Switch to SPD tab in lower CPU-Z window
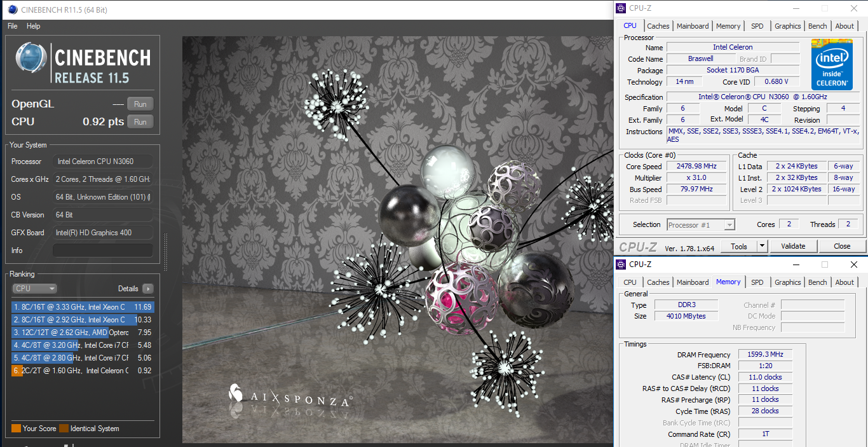The height and width of the screenshot is (447, 868). click(x=757, y=282)
